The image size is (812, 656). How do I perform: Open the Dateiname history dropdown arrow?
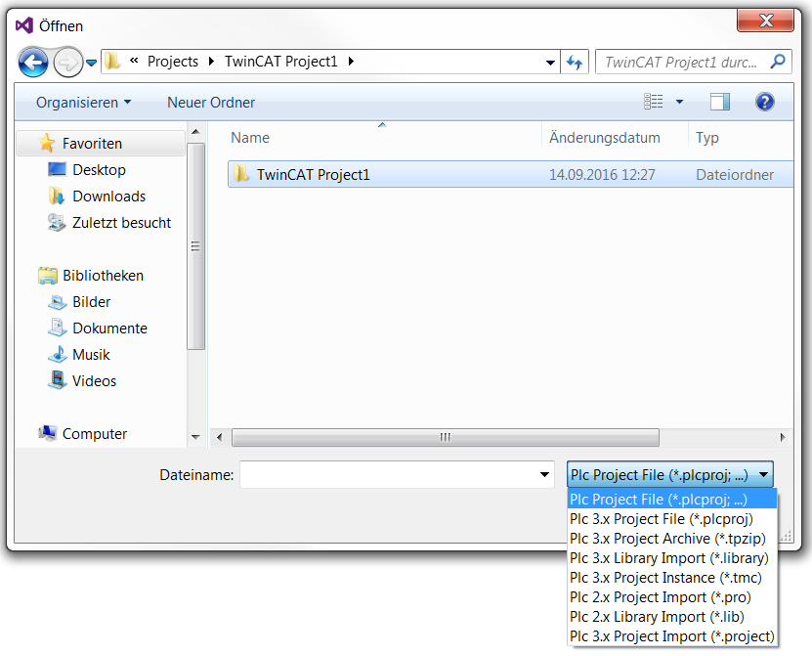(544, 474)
